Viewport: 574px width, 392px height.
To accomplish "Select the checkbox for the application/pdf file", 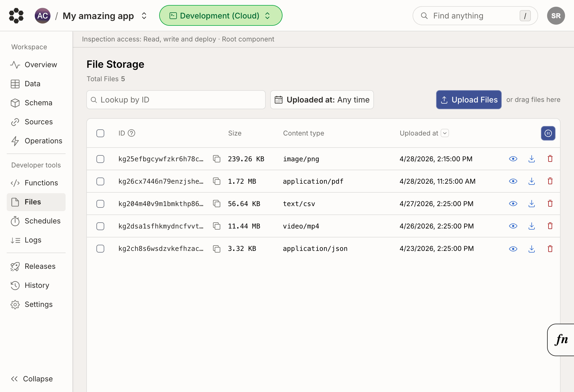I will coord(100,181).
